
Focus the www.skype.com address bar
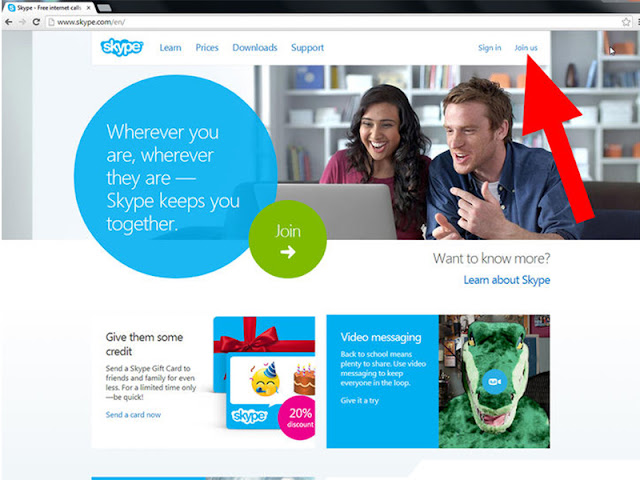[333, 22]
